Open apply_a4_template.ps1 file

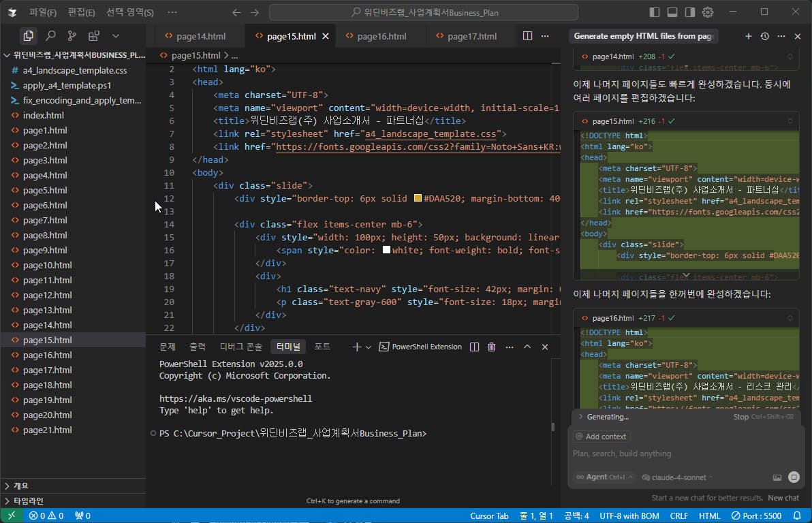[x=72, y=85]
